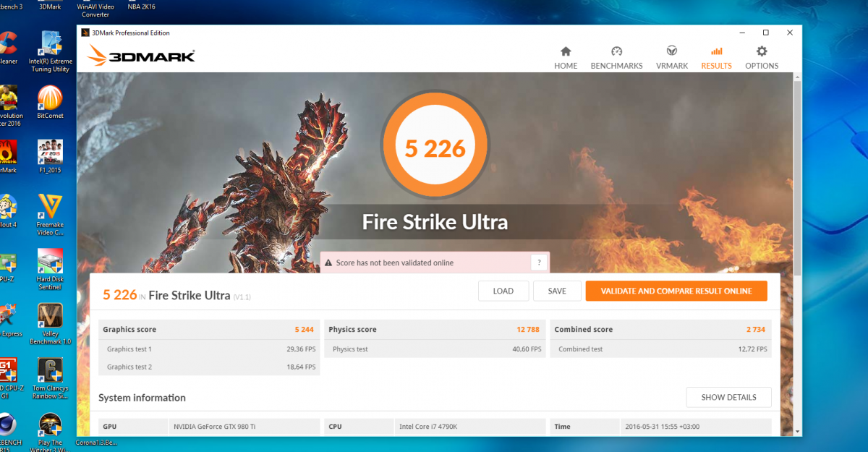The height and width of the screenshot is (452, 868).
Task: Click the NVIDIA GeForce GTX 980 Ti value
Action: [x=213, y=427]
